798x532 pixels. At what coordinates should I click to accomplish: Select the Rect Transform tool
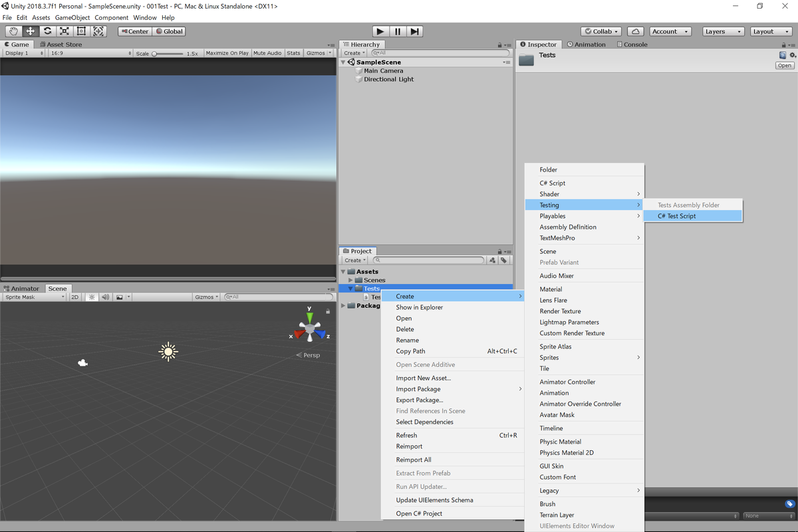click(x=82, y=31)
